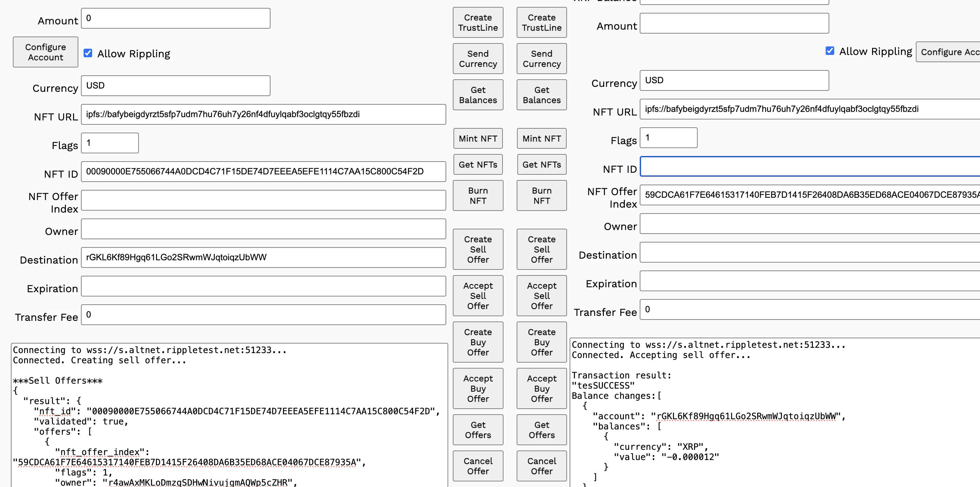Click the left Destination input field
This screenshot has width=980, height=487.
click(x=263, y=257)
